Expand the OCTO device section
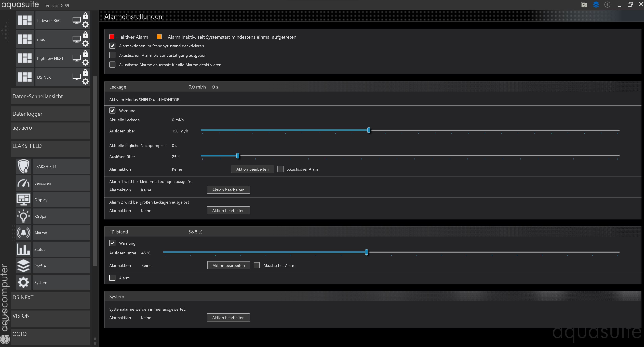 coord(50,337)
